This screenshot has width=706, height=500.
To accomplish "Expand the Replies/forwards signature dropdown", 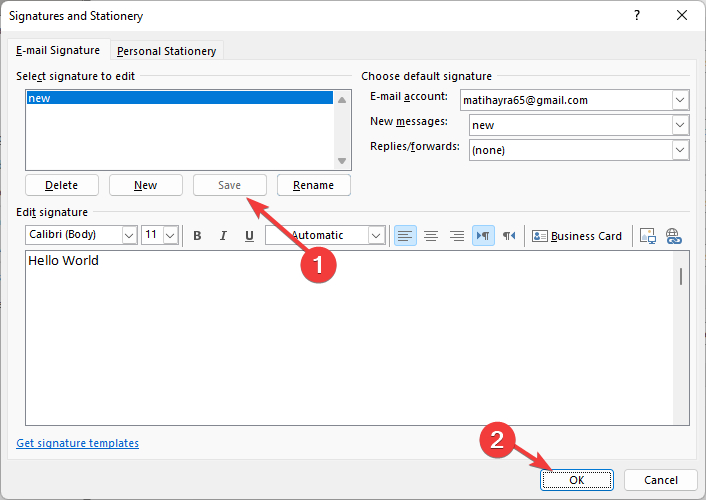I will click(680, 150).
